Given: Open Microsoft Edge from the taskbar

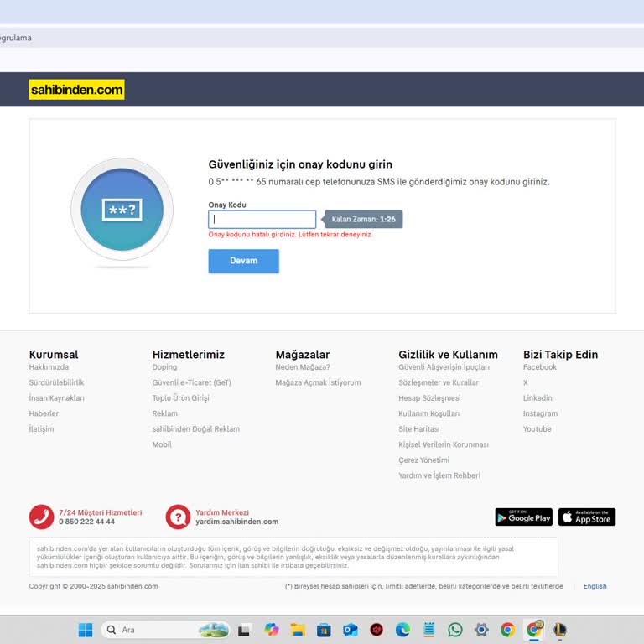Looking at the screenshot, I should coord(402,630).
